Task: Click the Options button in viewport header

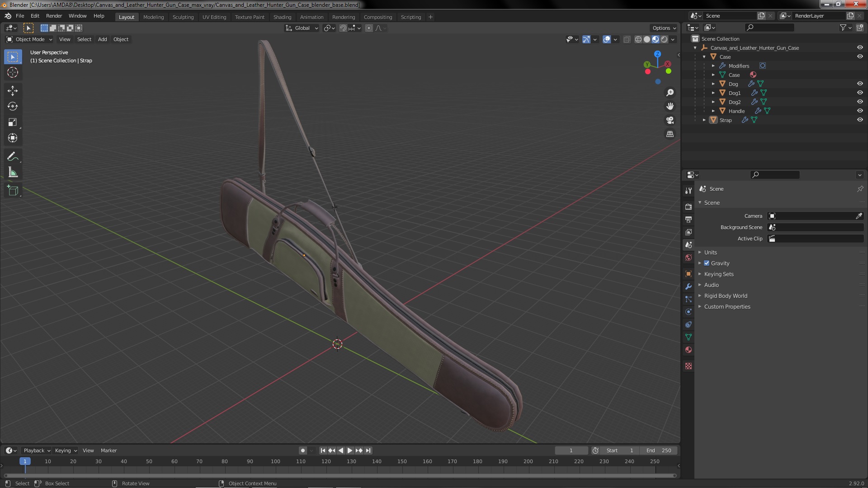Action: tap(664, 28)
